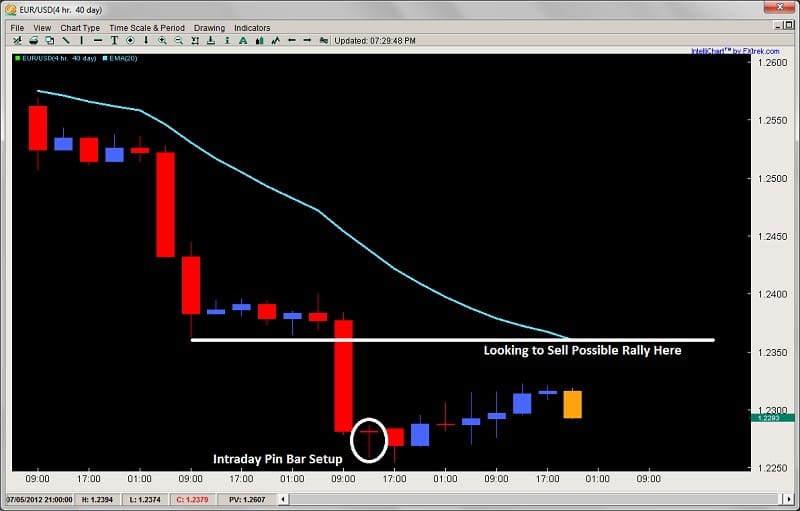Viewport: 800px width, 511px height.
Task: Click the PV: 1.2607 status value
Action: pos(247,500)
